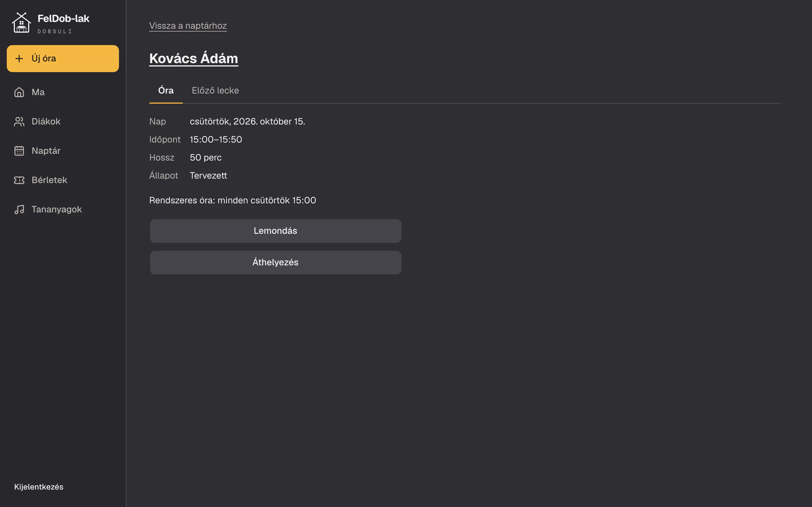Open Kovács Ádám student profile link

(x=194, y=58)
